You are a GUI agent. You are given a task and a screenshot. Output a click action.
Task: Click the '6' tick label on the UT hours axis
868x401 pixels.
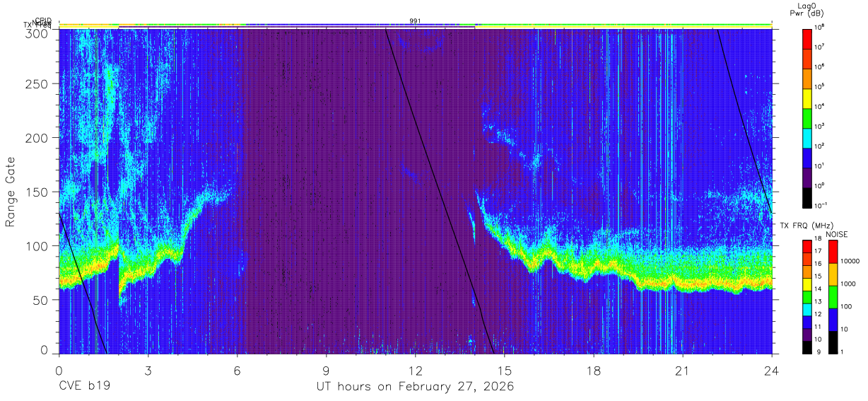237,371
